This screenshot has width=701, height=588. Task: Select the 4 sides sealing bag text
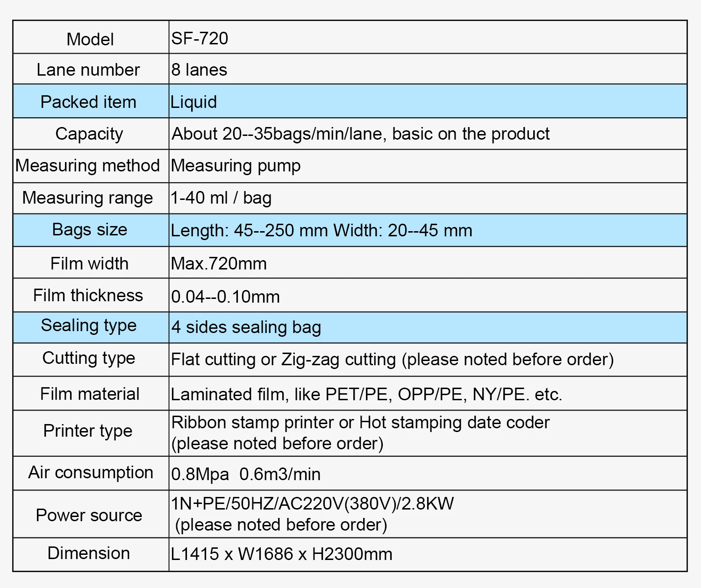tap(246, 327)
